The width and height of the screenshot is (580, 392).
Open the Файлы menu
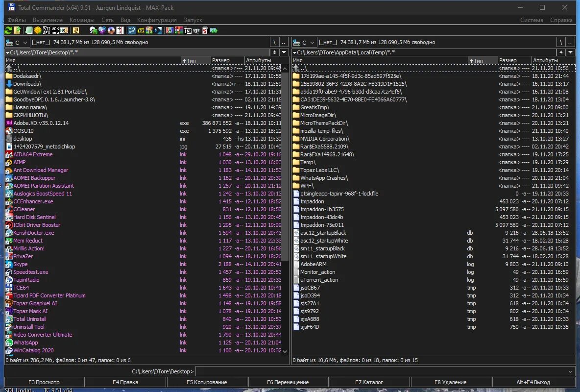tap(17, 20)
